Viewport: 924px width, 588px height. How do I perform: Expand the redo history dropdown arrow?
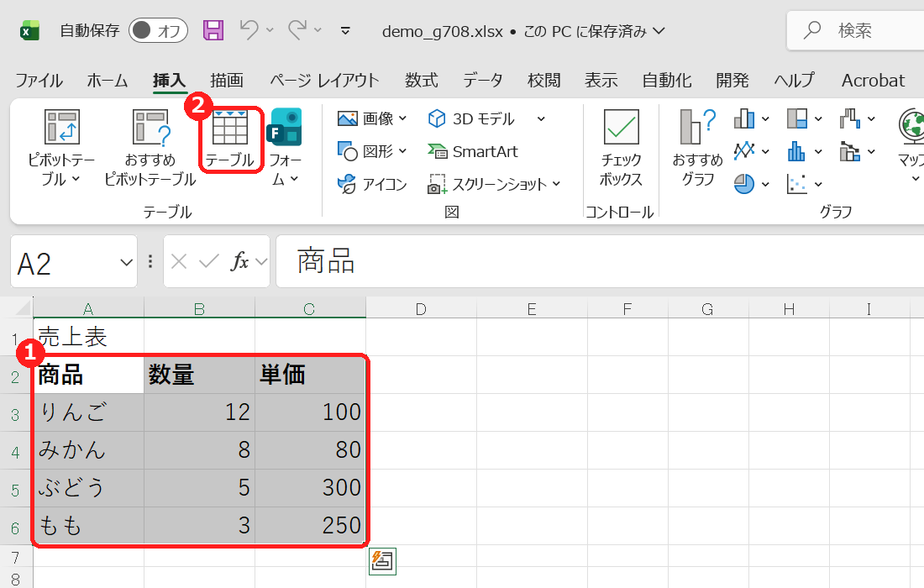coord(318,30)
